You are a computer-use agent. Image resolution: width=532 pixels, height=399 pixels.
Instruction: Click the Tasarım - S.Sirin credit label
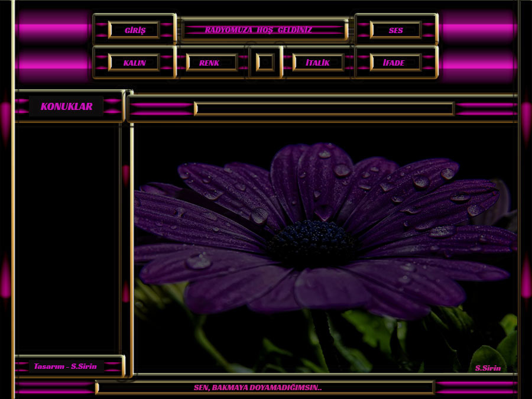[65, 366]
